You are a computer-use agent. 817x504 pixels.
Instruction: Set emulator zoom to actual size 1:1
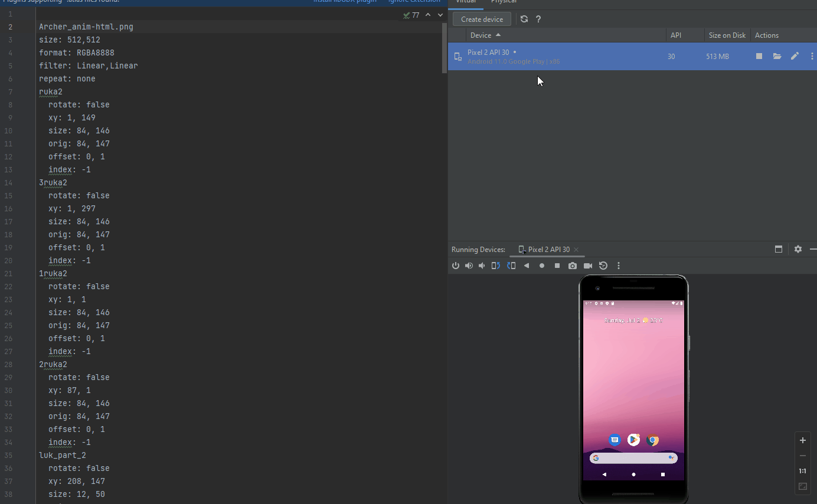[803, 471]
